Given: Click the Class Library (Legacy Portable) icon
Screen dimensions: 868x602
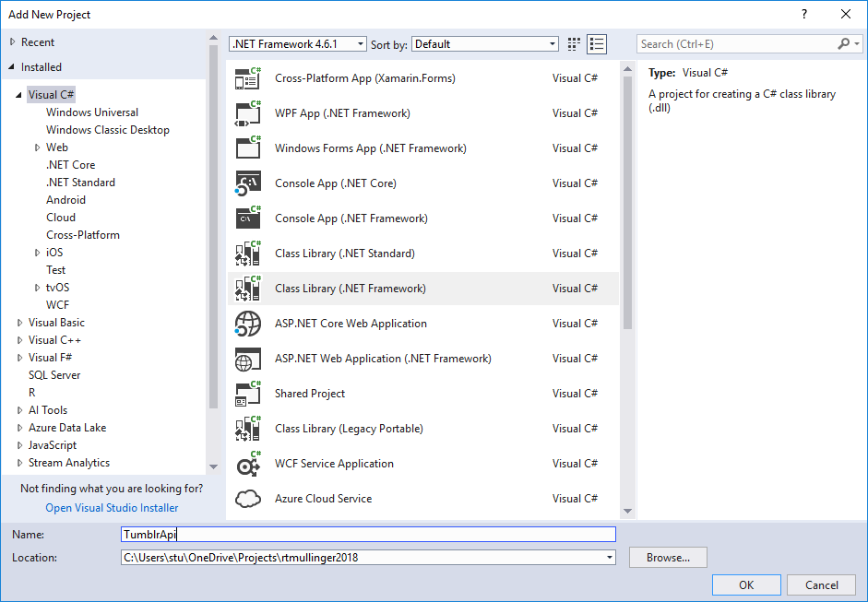Looking at the screenshot, I should [247, 429].
